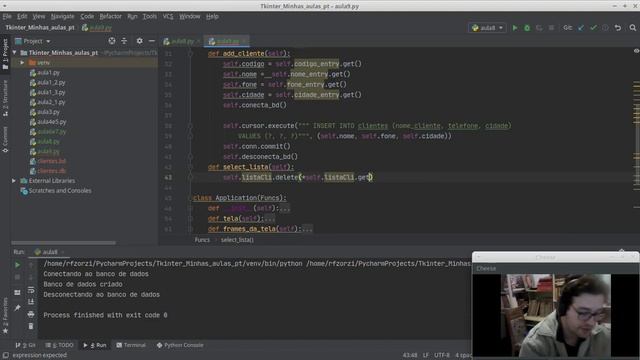Open the Python Console tool window

click(x=180, y=345)
